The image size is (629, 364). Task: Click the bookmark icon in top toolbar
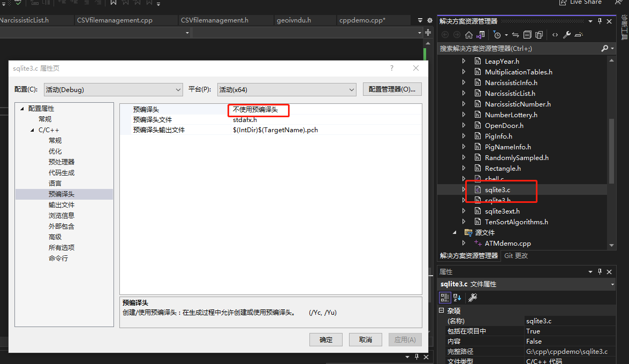[x=113, y=2]
